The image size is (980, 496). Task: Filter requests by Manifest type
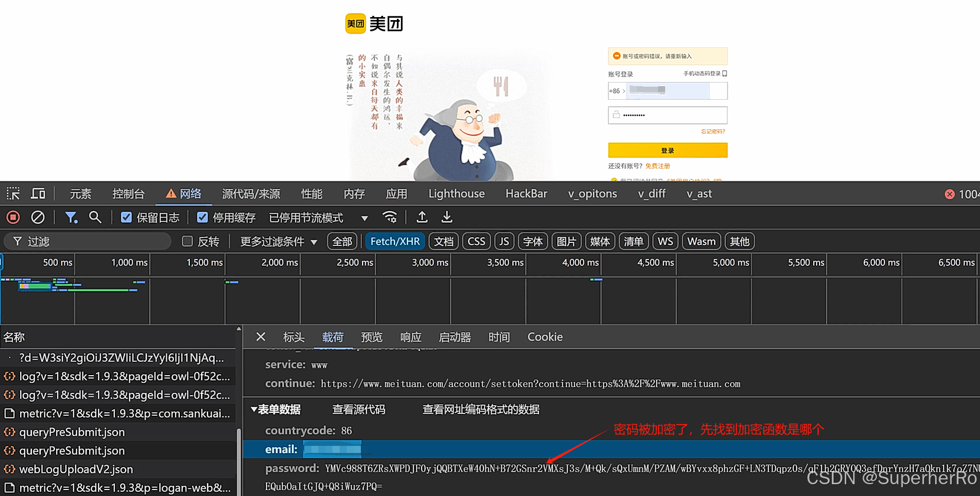point(634,241)
